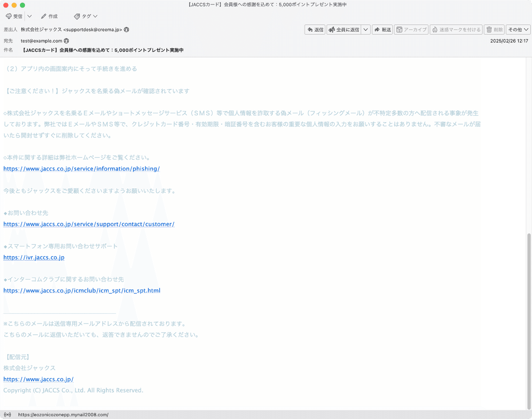
Task: Mark as junk with 迷惑マークを付ける
Action: [x=456, y=30]
